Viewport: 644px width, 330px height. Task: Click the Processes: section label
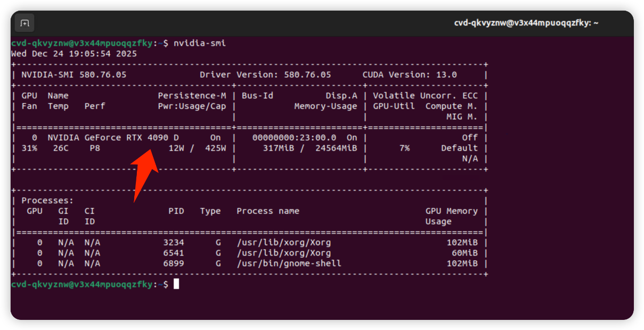(47, 201)
